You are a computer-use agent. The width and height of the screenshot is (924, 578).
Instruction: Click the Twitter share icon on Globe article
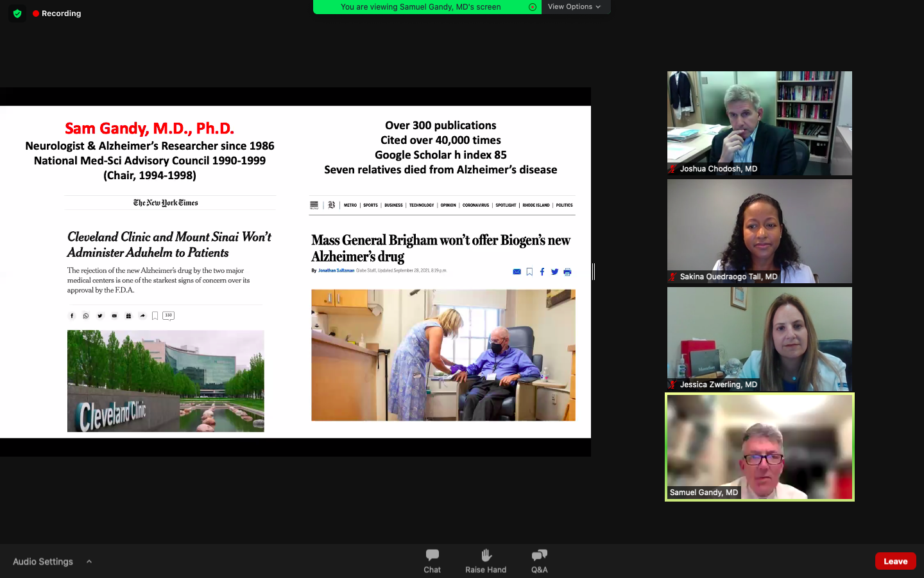click(554, 272)
